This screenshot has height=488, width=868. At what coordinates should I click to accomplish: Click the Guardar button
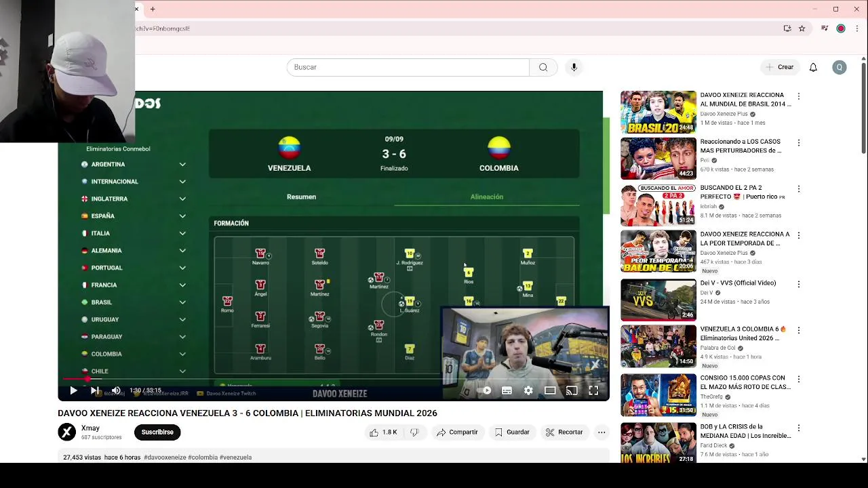click(x=512, y=432)
